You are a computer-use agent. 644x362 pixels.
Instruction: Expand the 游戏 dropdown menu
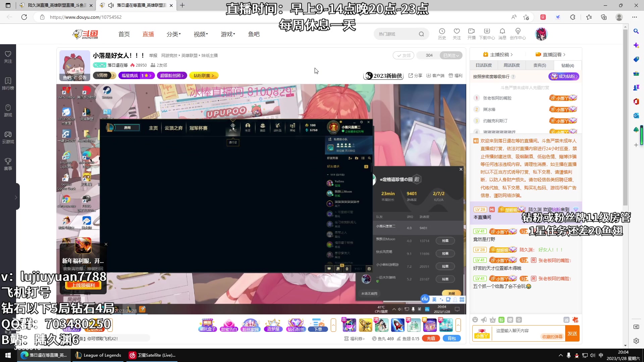228,34
